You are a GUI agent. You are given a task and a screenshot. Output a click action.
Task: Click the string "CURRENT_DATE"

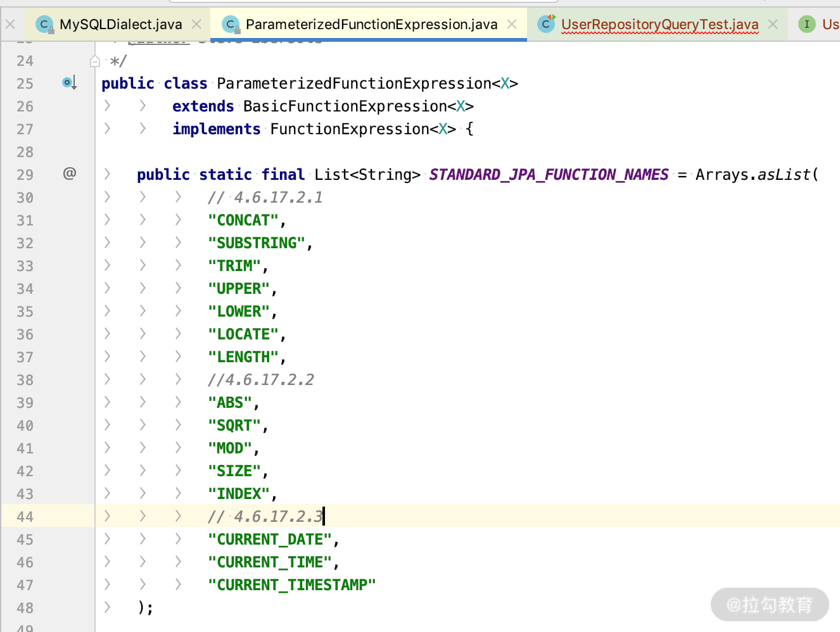[x=270, y=540]
